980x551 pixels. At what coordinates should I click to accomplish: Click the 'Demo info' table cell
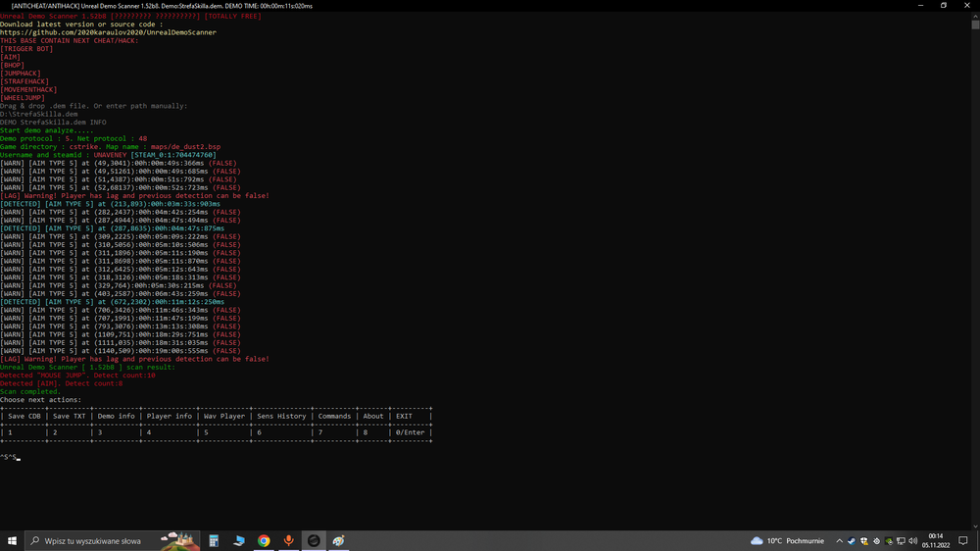click(x=116, y=416)
